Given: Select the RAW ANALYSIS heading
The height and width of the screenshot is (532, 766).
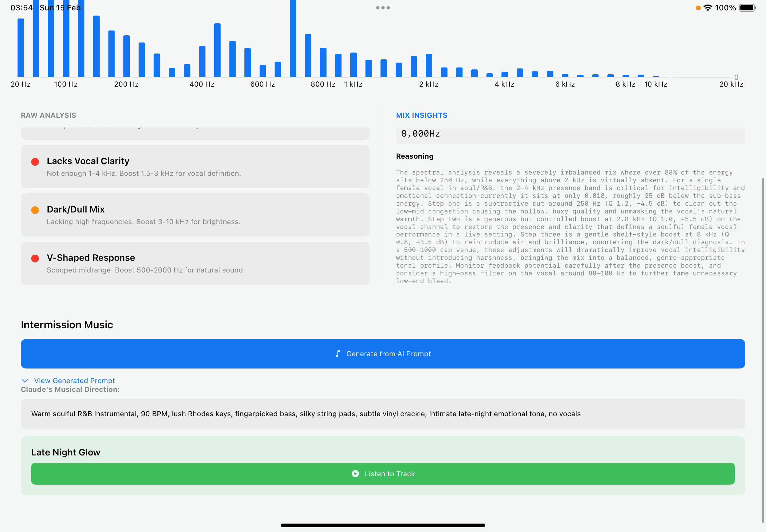Looking at the screenshot, I should tap(48, 115).
